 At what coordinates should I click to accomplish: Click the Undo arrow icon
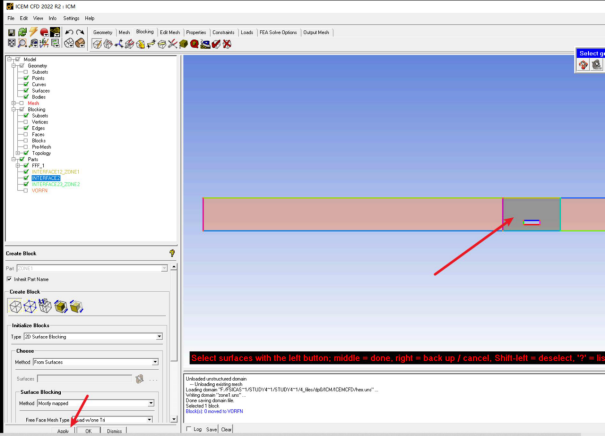pyautogui.click(x=69, y=32)
